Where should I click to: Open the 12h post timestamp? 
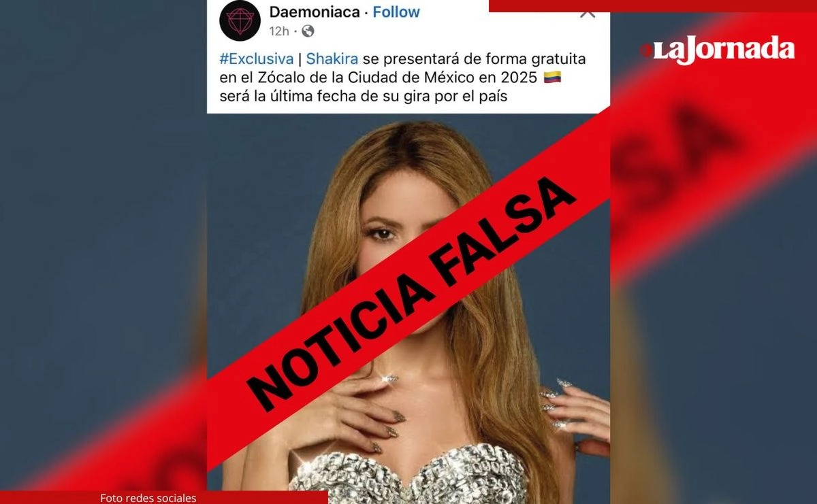(x=279, y=31)
